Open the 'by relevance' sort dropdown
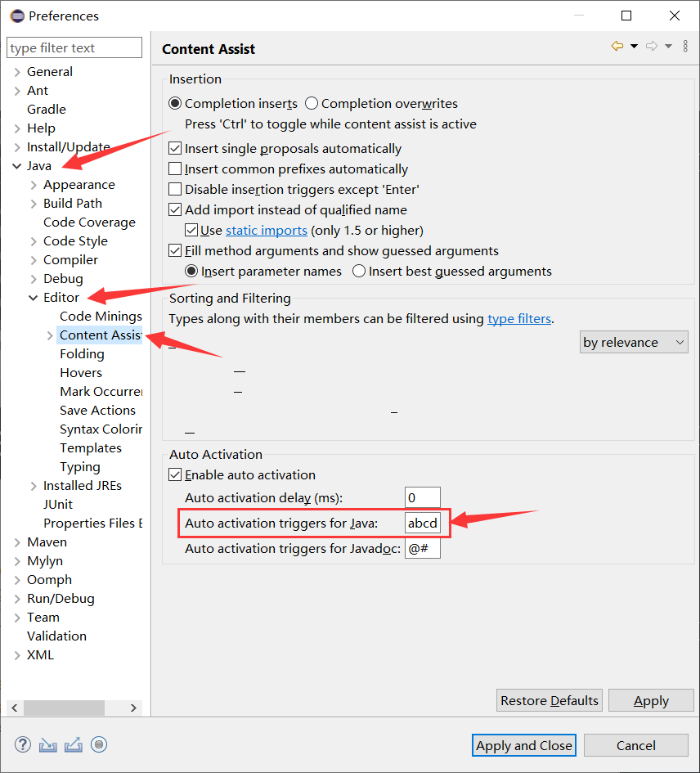Screen dimensions: 700x773 [634, 343]
